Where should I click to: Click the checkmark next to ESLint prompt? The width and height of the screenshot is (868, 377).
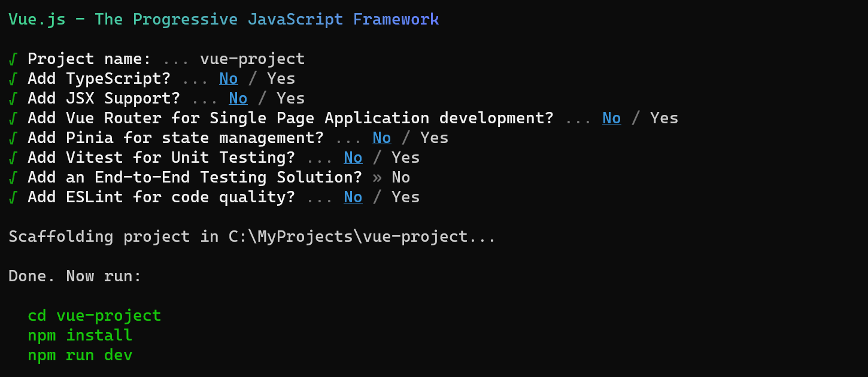click(13, 196)
